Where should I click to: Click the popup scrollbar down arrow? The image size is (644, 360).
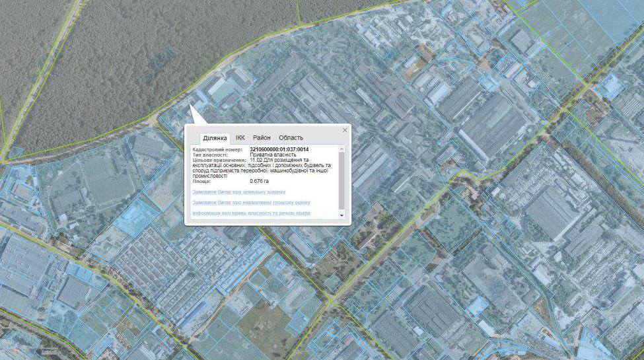click(x=341, y=215)
